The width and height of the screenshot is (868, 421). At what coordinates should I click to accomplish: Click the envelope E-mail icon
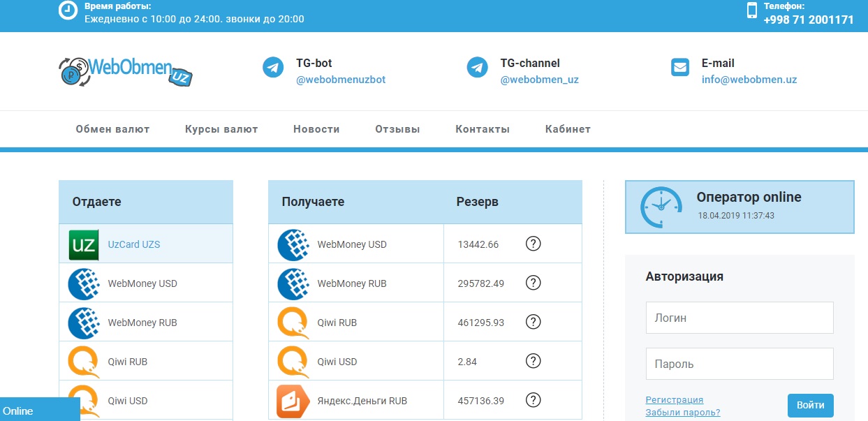point(679,68)
